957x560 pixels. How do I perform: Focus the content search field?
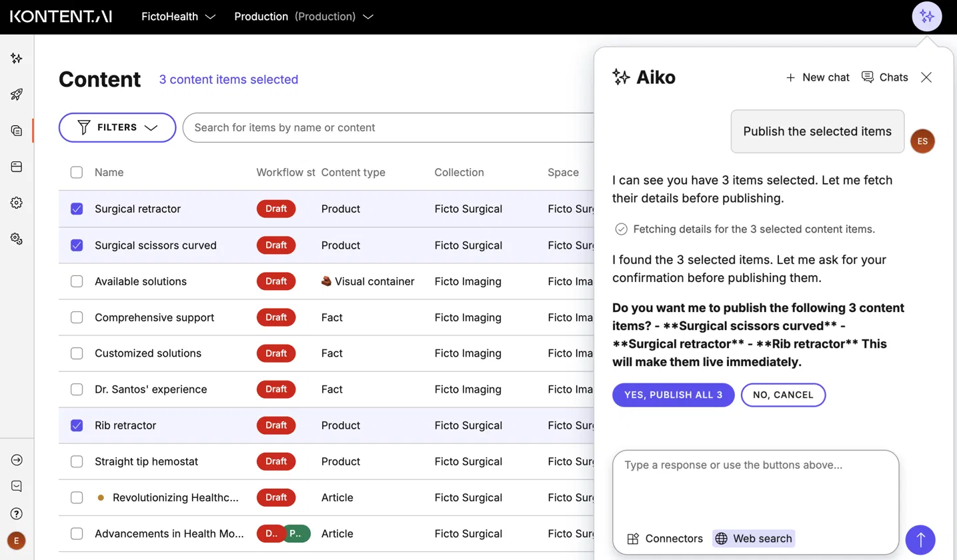tap(387, 127)
